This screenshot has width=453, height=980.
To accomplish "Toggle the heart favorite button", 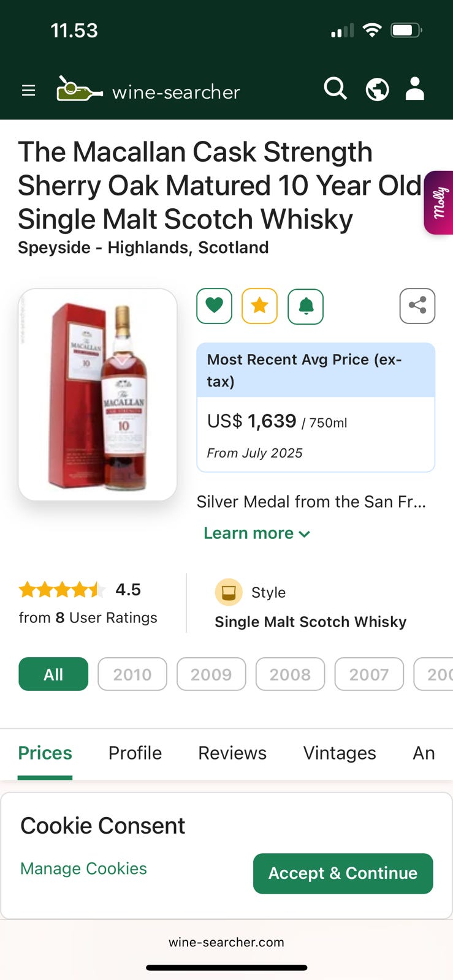I will click(214, 306).
